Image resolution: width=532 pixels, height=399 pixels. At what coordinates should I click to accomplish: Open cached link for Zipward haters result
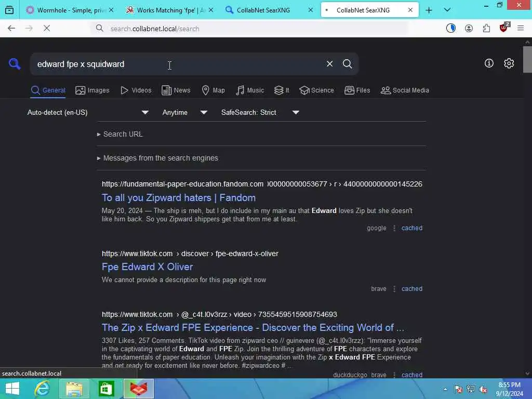(x=412, y=228)
